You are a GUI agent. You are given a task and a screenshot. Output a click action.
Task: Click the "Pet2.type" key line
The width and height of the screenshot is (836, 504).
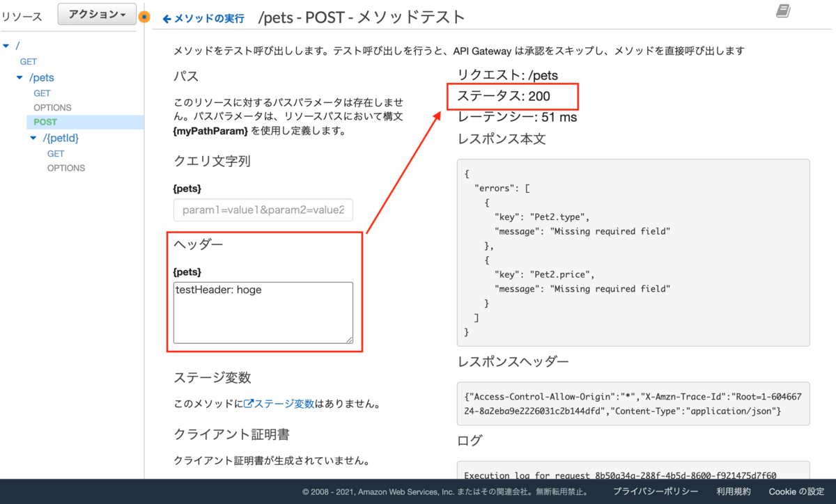click(543, 216)
